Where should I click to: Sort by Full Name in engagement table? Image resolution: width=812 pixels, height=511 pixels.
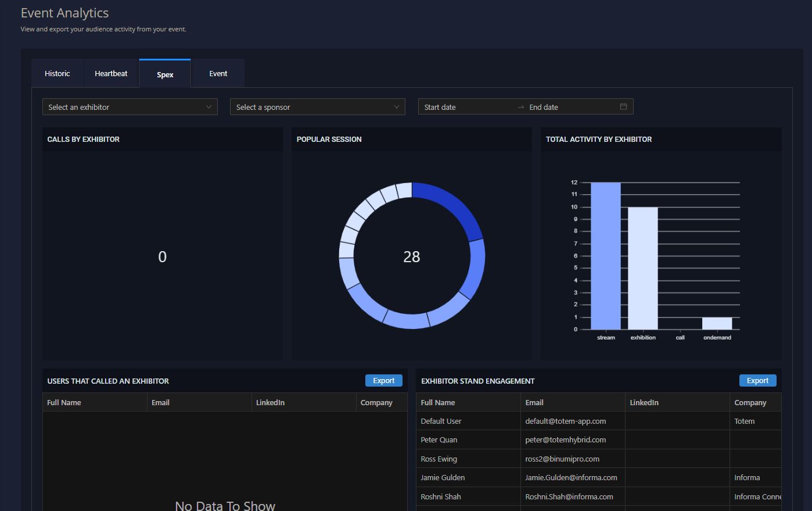[438, 402]
